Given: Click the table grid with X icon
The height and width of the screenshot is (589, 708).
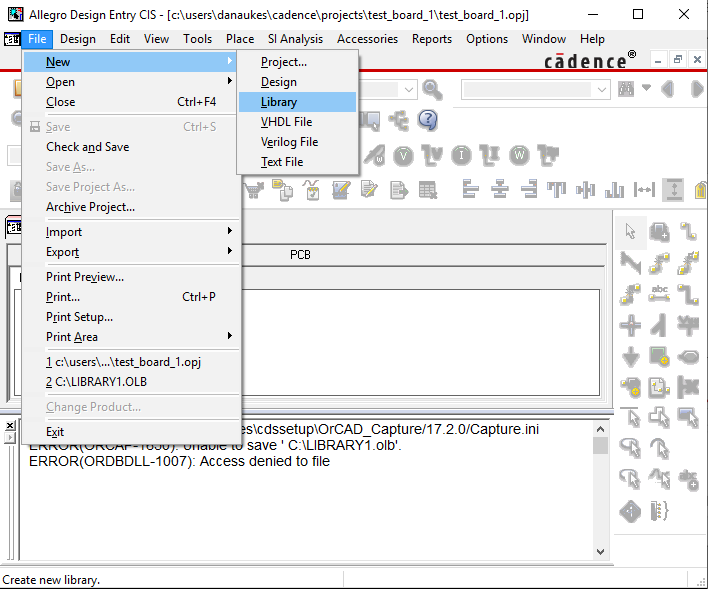Looking at the screenshot, I should pos(428,190).
